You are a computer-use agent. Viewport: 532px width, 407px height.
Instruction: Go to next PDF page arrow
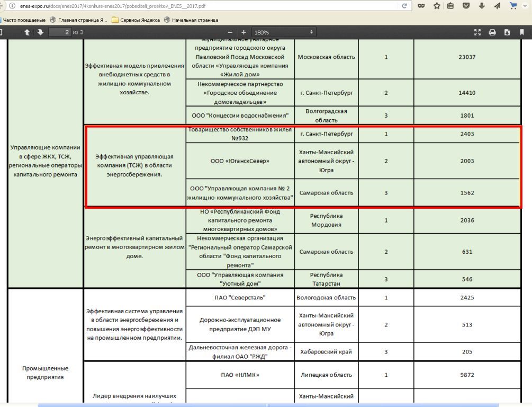pos(40,32)
